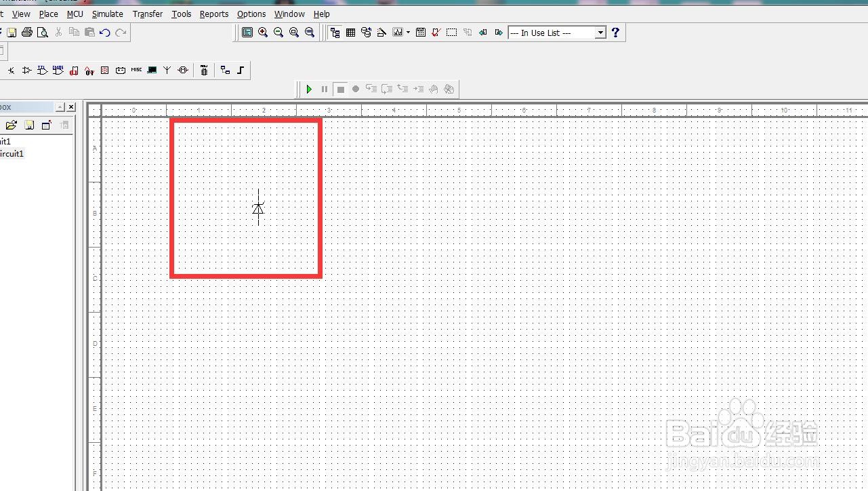Place a transistor component
This screenshot has width=868, height=491.
11,70
